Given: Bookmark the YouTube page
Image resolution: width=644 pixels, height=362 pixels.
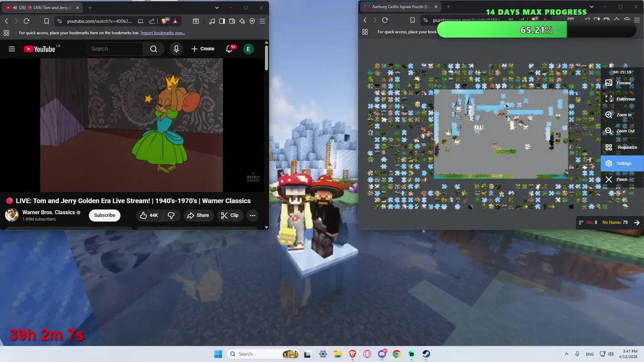Looking at the screenshot, I should click(46, 21).
